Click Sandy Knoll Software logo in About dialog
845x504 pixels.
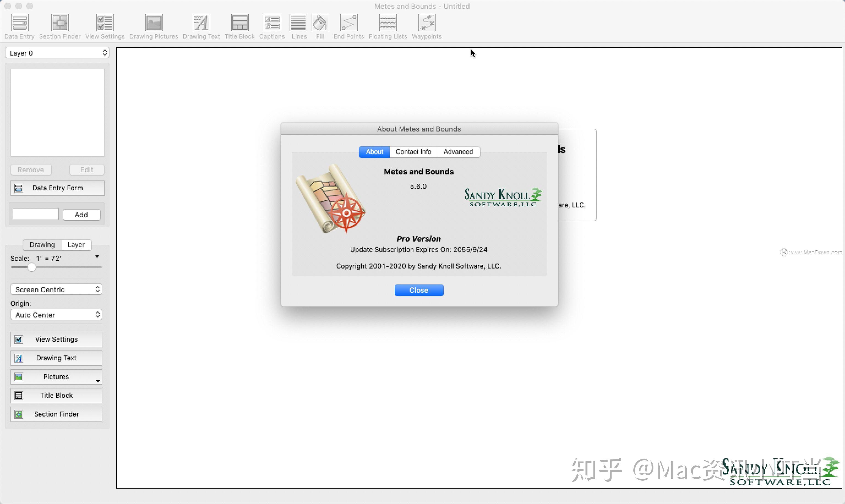(x=503, y=197)
